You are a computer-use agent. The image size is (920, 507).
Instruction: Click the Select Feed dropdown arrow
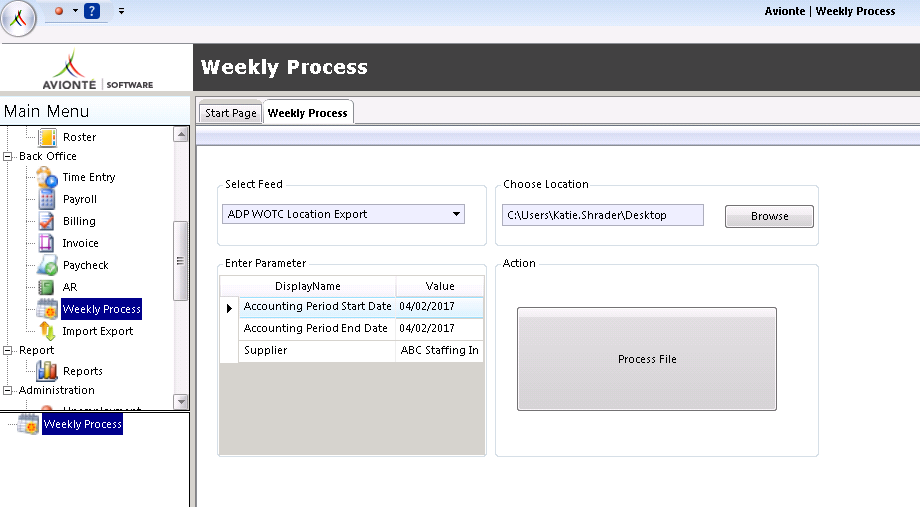tap(456, 214)
